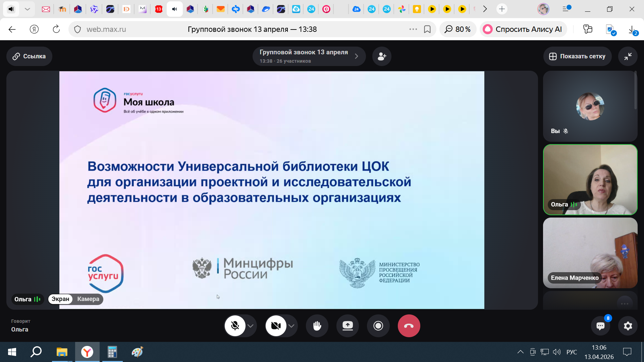Collapse the call window with the shrink arrows
Viewport: 644px width, 362px height.
[628, 56]
